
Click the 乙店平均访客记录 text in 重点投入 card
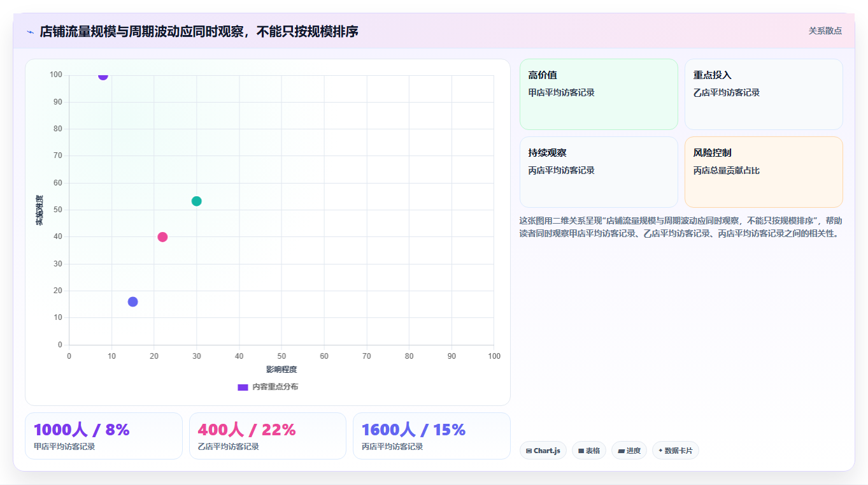(727, 92)
